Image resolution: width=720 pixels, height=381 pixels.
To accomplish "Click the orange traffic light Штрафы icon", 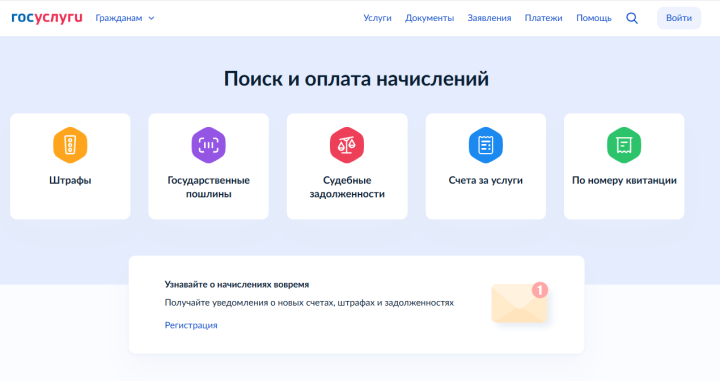I will point(70,145).
